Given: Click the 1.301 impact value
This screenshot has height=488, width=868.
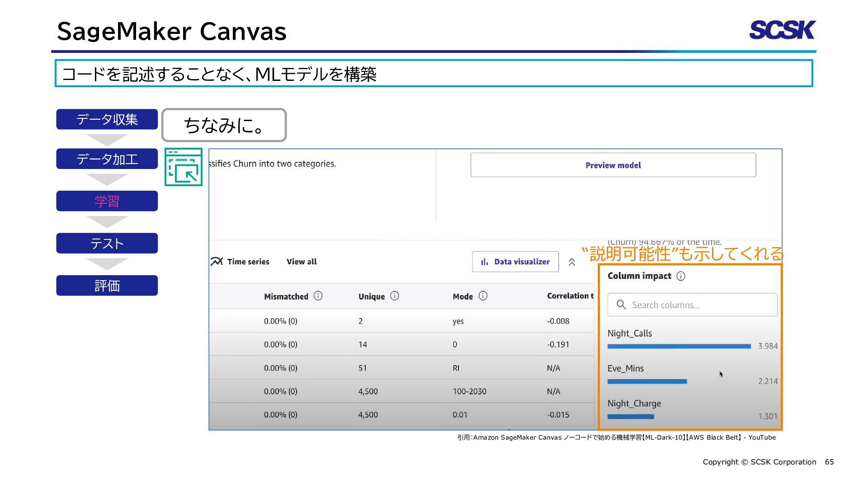Looking at the screenshot, I should pyautogui.click(x=768, y=416).
